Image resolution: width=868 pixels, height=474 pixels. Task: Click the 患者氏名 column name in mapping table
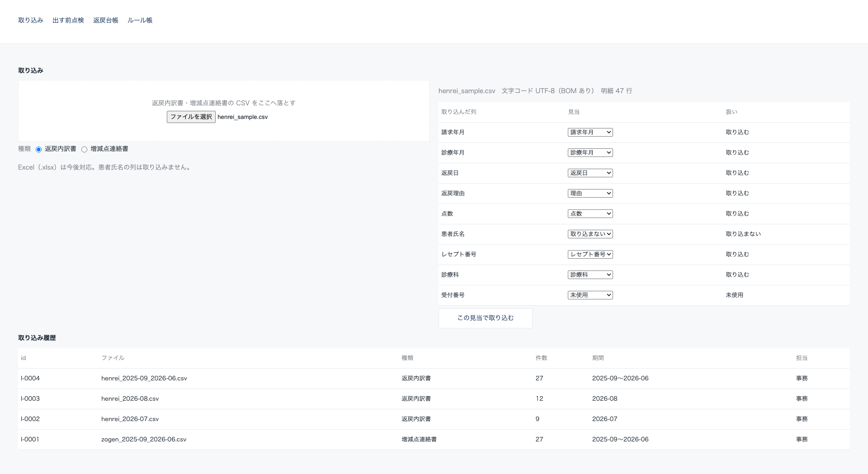pyautogui.click(x=453, y=234)
